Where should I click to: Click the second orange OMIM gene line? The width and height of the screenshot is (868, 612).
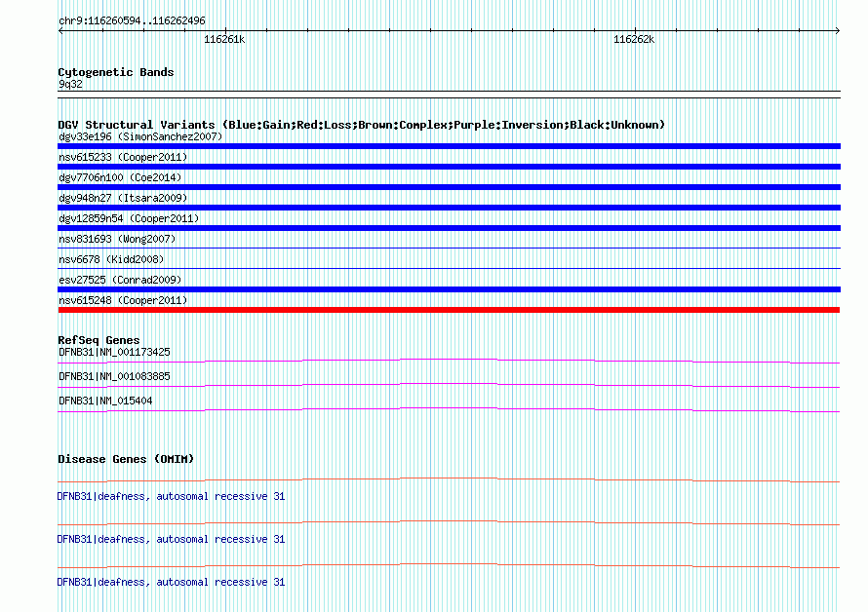pos(449,521)
